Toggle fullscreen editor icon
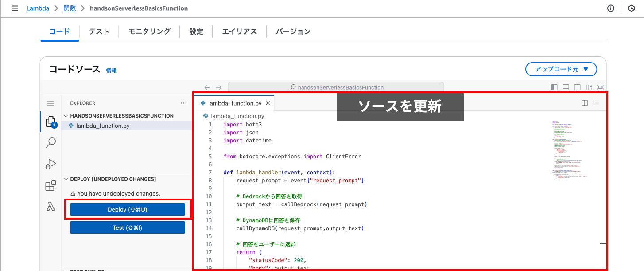The image size is (644, 271). (601, 87)
